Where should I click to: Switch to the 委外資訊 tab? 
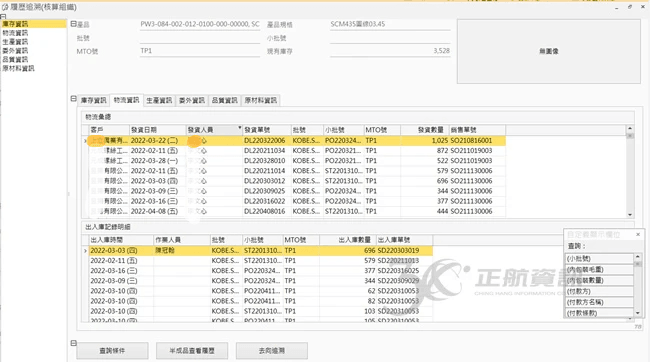tap(192, 100)
